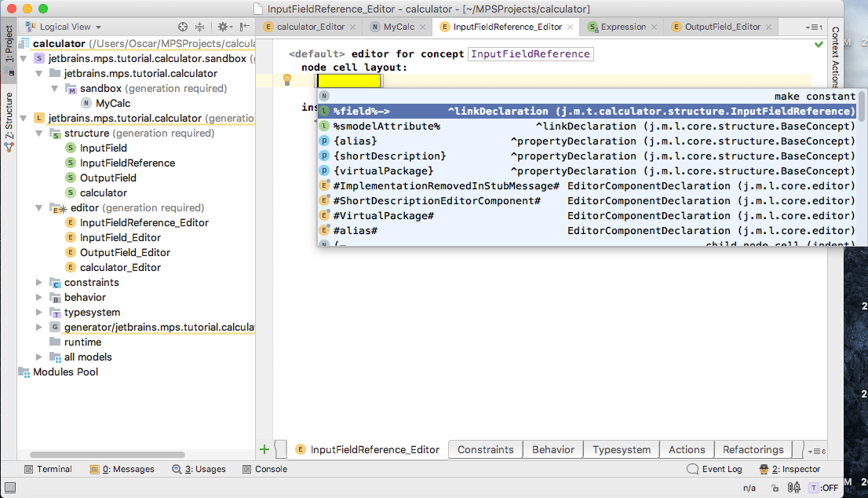
Task: Open the Typesystem aspect tab
Action: (x=621, y=449)
